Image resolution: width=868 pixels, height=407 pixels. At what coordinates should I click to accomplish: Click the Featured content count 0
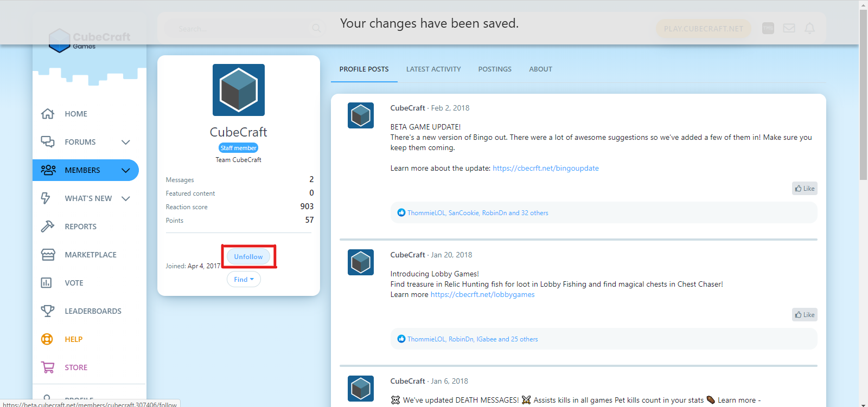pyautogui.click(x=311, y=193)
